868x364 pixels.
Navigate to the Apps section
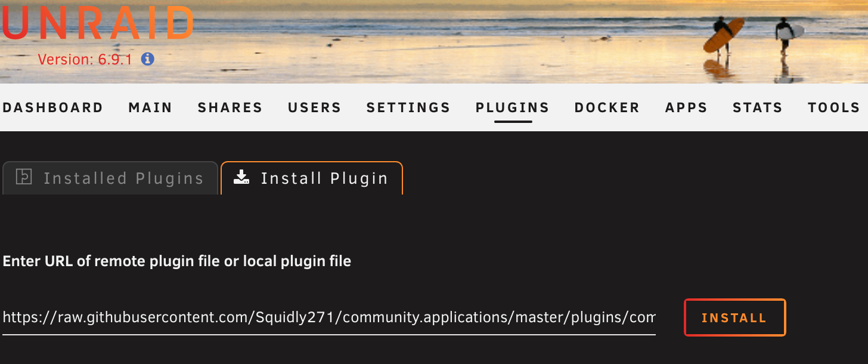pyautogui.click(x=686, y=107)
